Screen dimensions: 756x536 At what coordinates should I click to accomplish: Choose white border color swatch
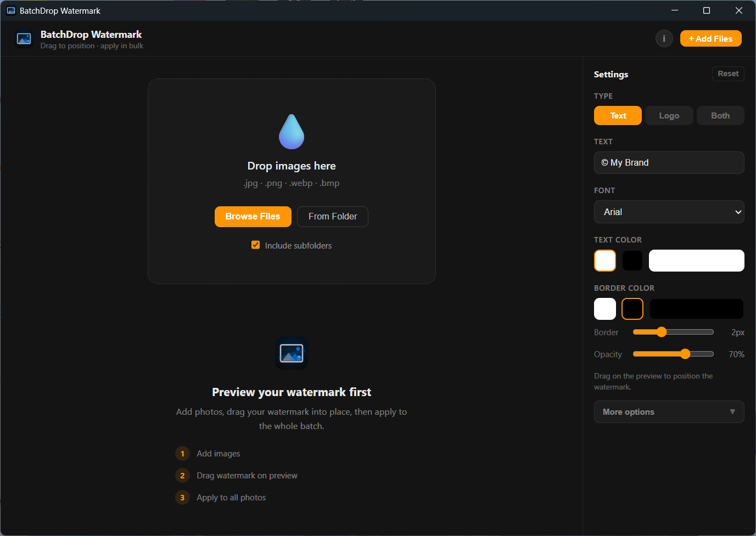tap(605, 309)
